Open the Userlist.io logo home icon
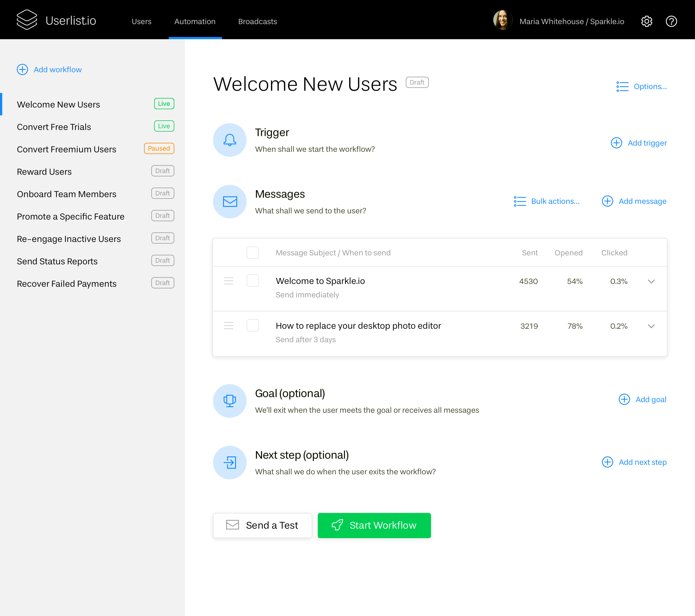Viewport: 695px width, 616px height. pyautogui.click(x=27, y=20)
